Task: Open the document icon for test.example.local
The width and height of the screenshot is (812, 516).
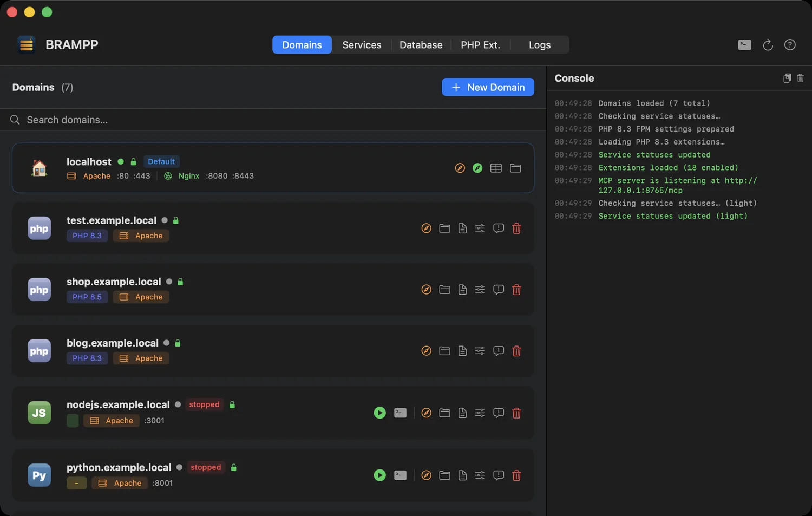Action: pos(462,228)
